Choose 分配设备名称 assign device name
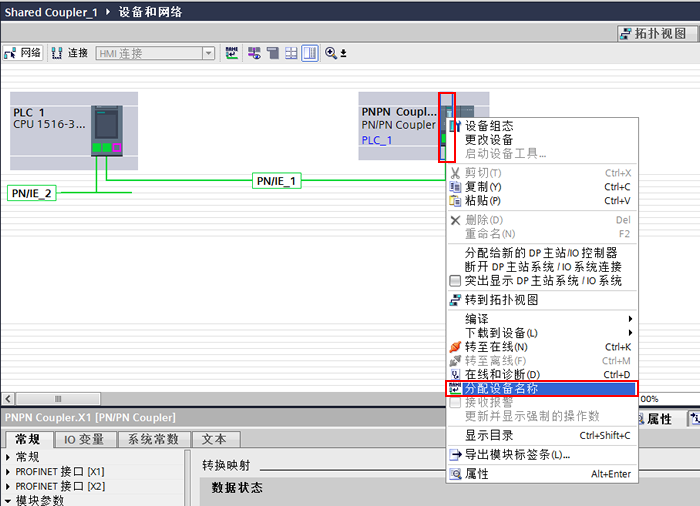 pos(542,389)
